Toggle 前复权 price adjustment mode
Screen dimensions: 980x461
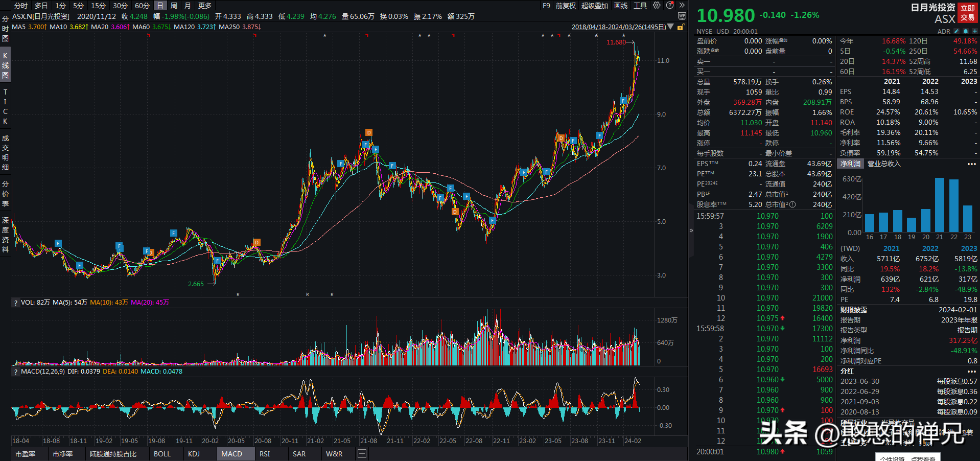tap(566, 6)
